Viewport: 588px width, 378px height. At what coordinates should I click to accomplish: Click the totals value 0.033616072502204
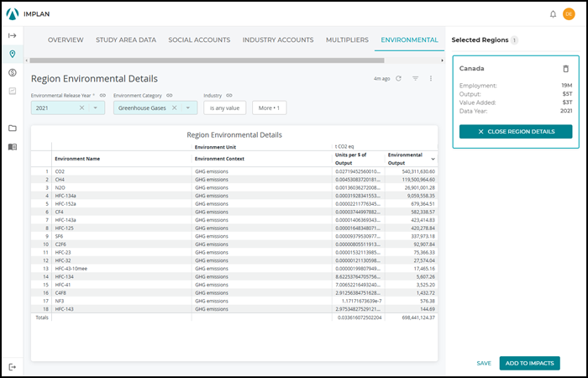[360, 318]
